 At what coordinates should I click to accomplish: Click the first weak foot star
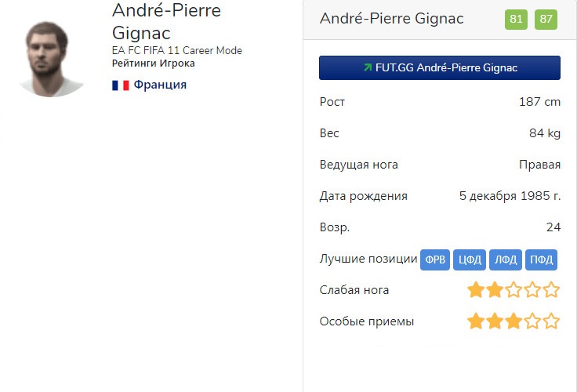476,290
